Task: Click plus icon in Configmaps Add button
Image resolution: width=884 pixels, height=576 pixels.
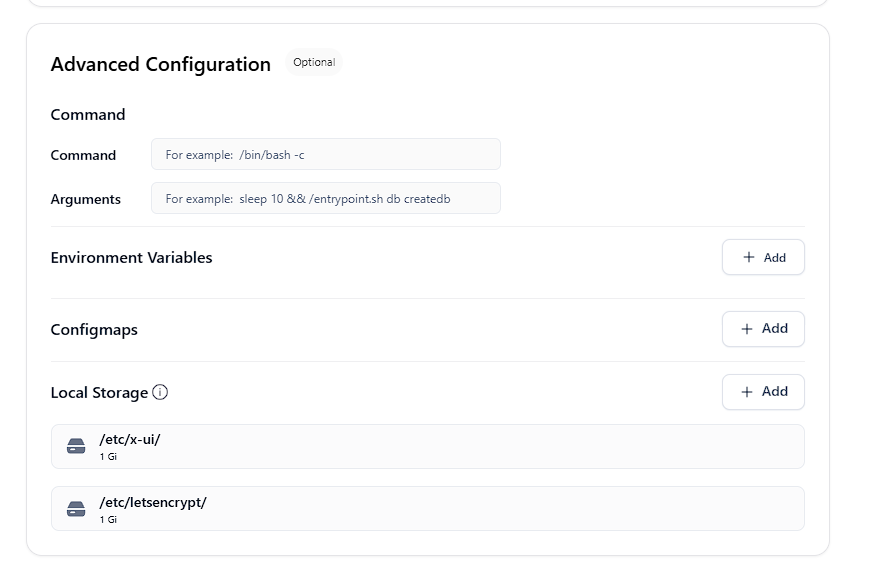Action: click(x=747, y=328)
